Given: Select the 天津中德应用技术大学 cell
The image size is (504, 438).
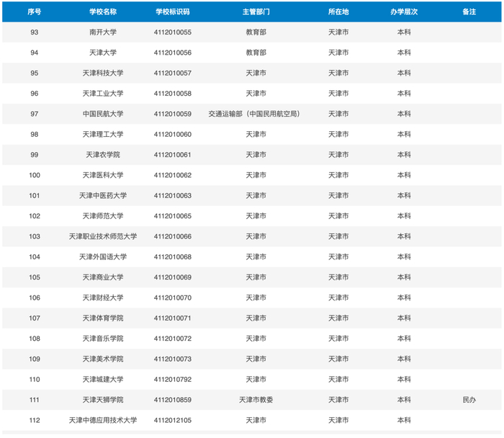Looking at the screenshot, I should tap(103, 420).
